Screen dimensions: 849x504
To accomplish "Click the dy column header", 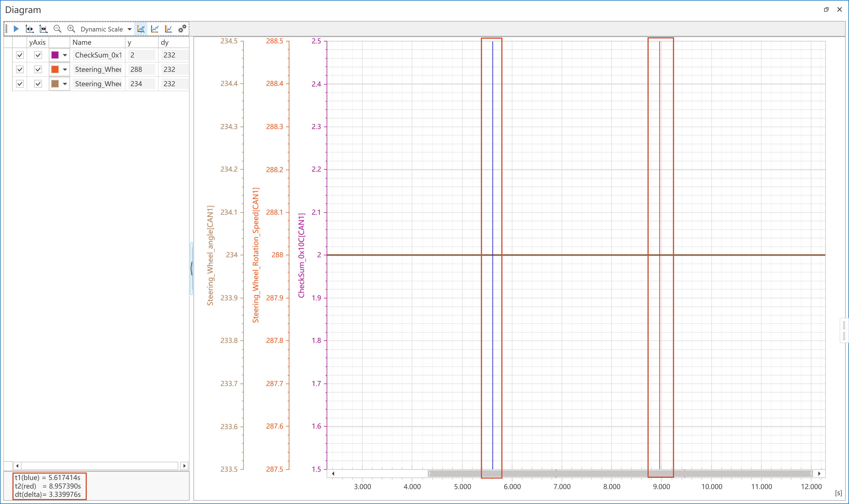I will 174,43.
